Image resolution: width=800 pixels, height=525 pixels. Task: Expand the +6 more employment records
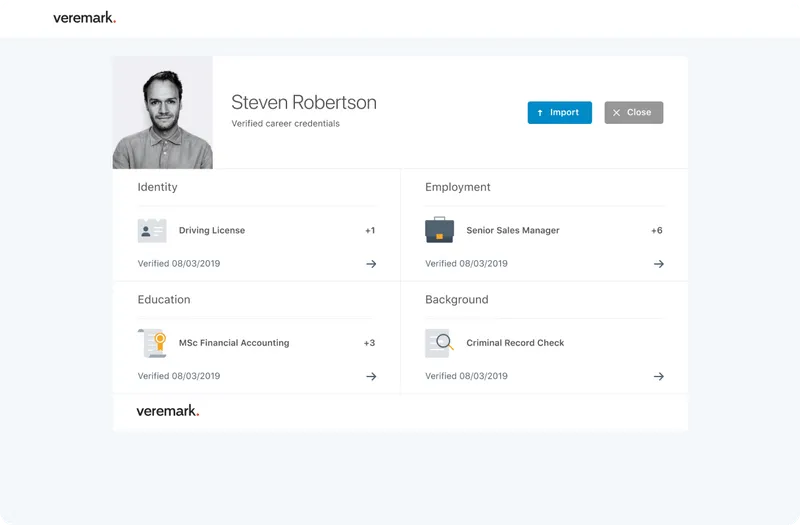point(657,231)
